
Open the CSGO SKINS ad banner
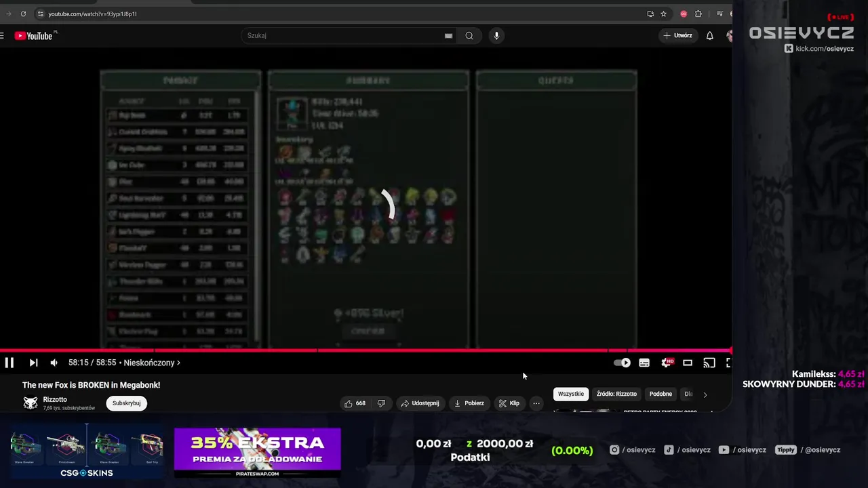[x=86, y=453]
